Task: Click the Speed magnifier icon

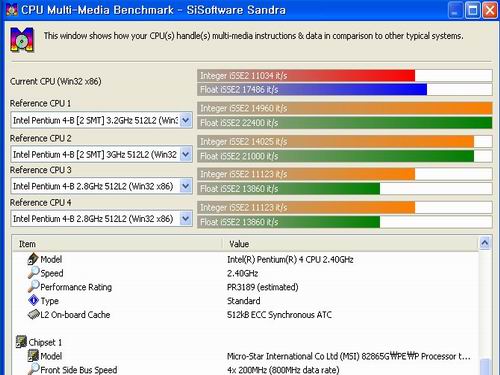Action: (x=33, y=273)
